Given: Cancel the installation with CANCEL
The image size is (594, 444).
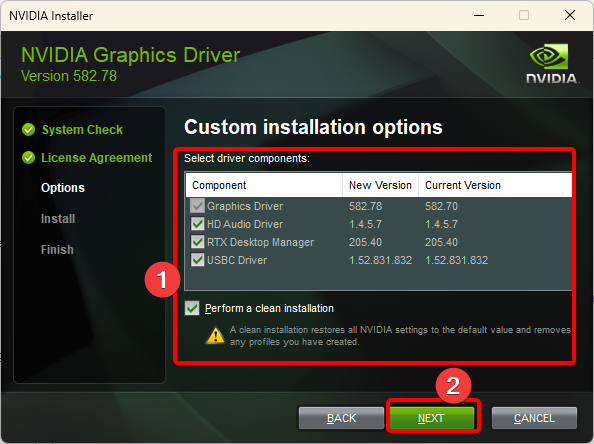Looking at the screenshot, I should [x=534, y=418].
